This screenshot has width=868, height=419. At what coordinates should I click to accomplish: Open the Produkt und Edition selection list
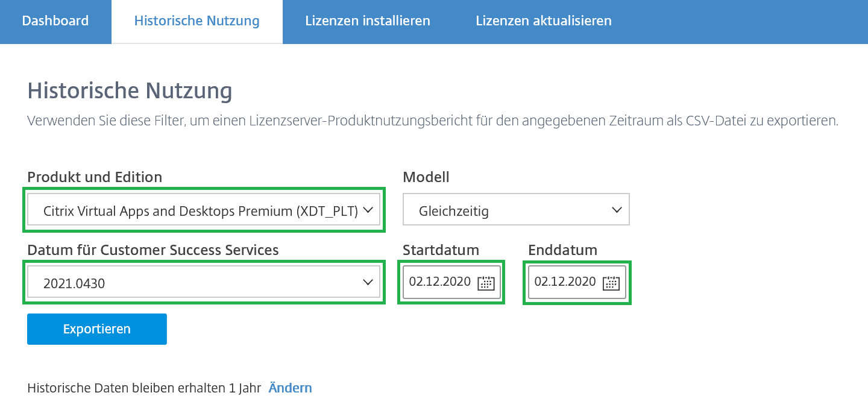[204, 209]
